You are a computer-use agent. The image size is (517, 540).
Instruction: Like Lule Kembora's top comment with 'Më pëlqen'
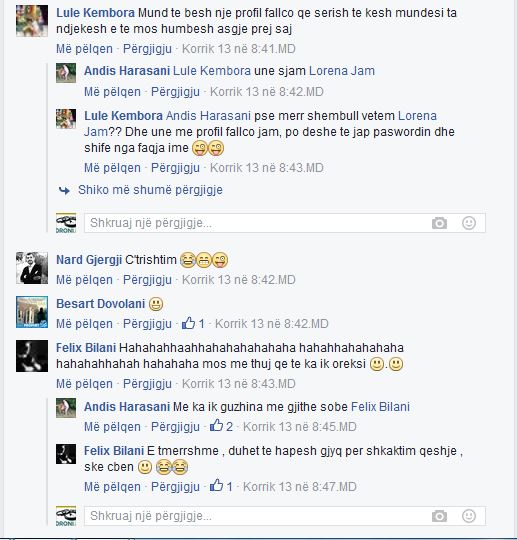point(84,49)
